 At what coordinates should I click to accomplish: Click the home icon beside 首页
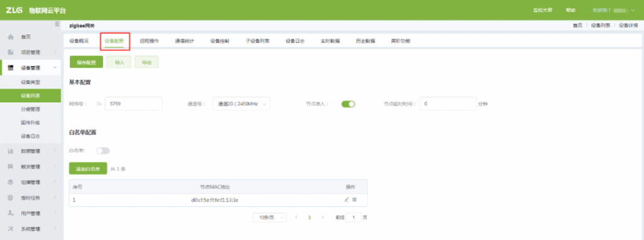[11, 37]
